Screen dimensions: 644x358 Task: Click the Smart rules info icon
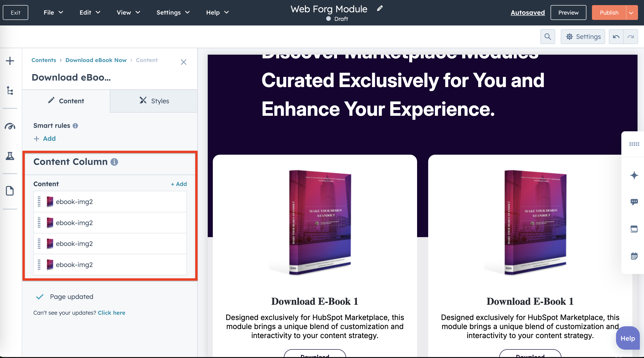(75, 126)
